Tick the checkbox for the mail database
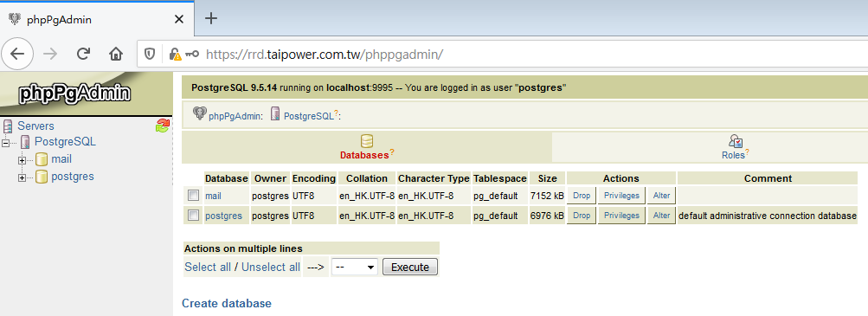This screenshot has height=316, width=868. 193,196
